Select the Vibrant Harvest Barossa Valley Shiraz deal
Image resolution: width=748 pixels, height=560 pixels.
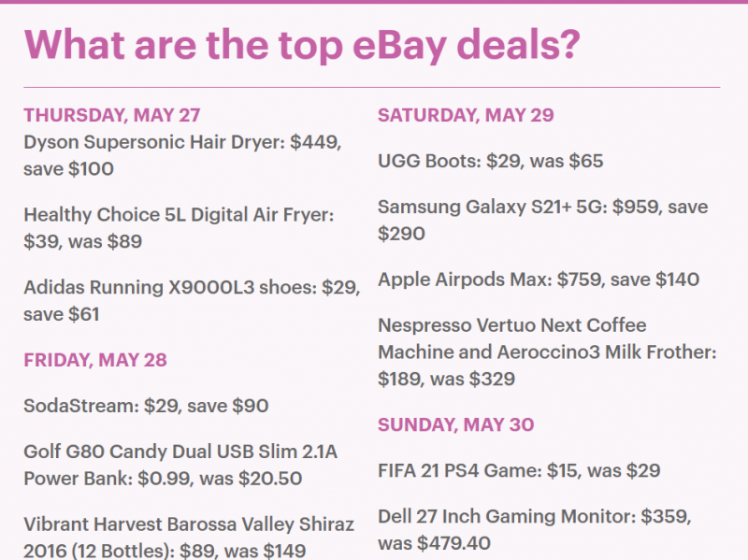tap(189, 538)
